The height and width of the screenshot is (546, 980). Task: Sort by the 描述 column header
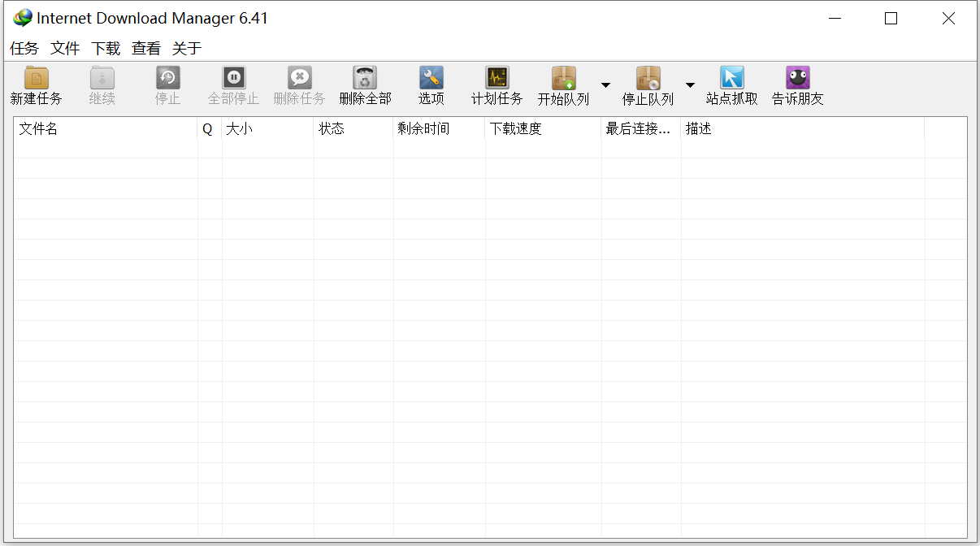803,128
